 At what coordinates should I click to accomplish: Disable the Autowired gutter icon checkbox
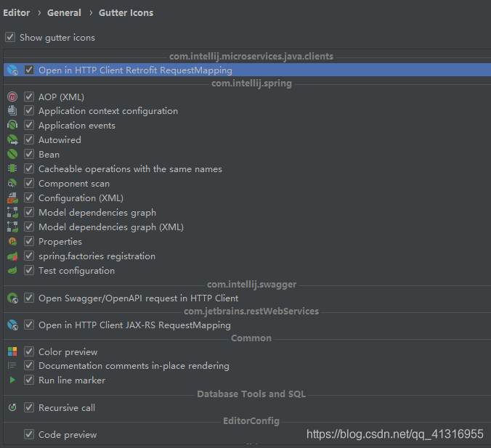(29, 139)
